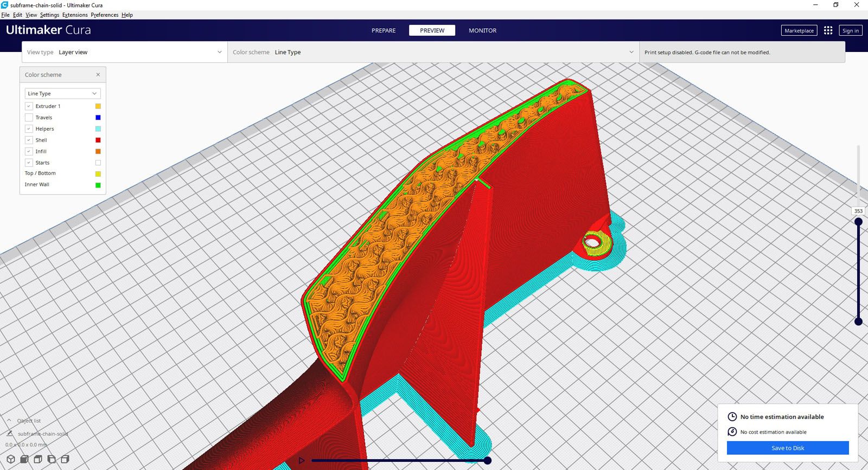This screenshot has height=470, width=868.
Task: Click the pencil icon beside subframe-chain-solid
Action: point(9,433)
